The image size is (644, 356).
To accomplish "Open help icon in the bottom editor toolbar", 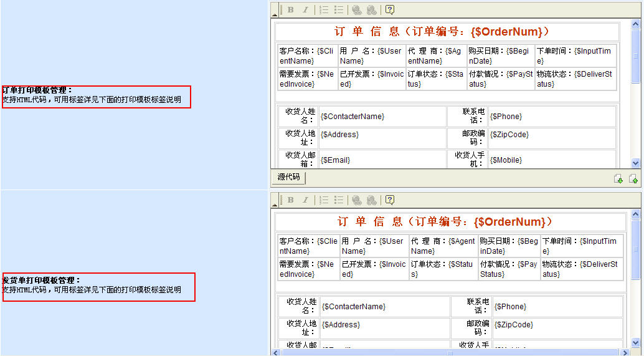I will point(390,200).
